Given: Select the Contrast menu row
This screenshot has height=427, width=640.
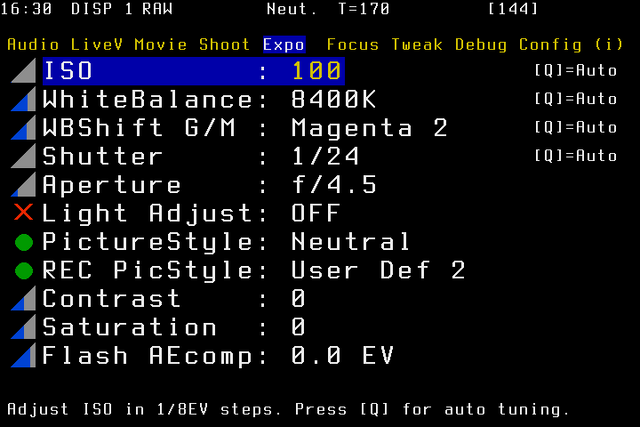Looking at the screenshot, I should point(174,298).
